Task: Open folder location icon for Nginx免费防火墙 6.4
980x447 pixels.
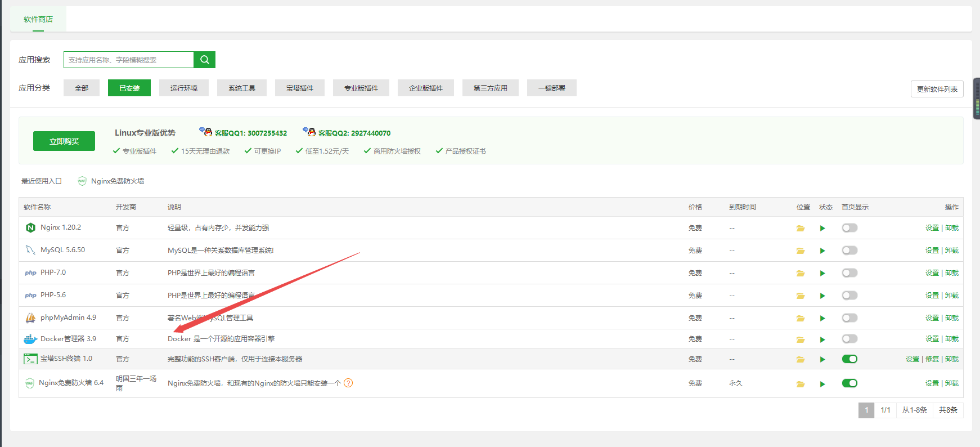Action: point(801,384)
